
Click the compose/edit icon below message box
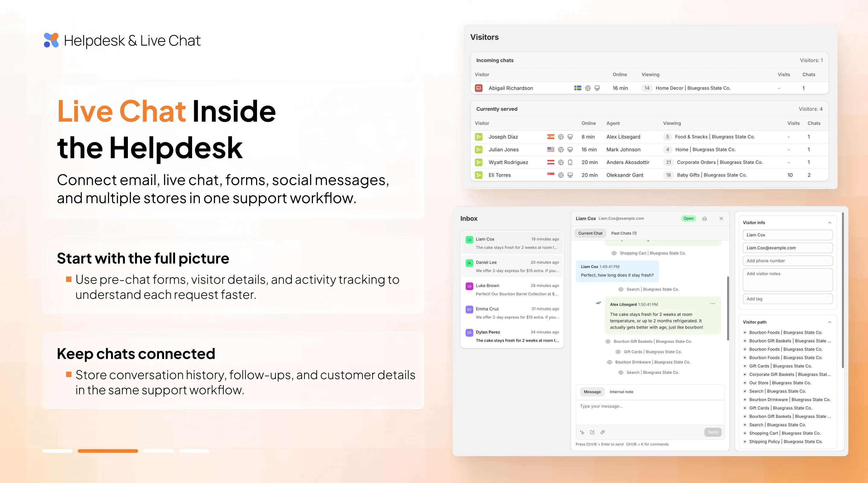[592, 432]
